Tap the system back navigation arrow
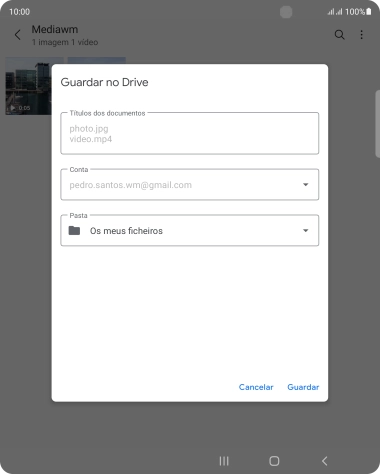380x474 pixels. (325, 461)
